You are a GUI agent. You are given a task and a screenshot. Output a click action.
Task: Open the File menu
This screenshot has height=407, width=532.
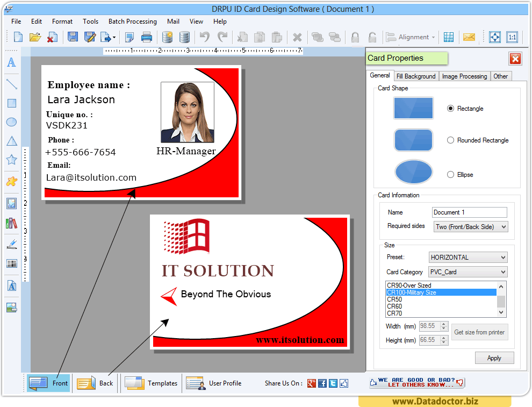[16, 22]
